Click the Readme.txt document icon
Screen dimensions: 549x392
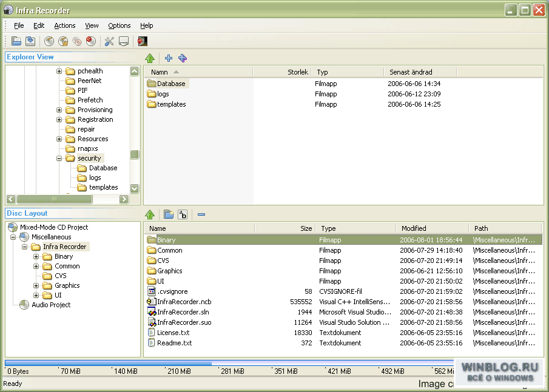(151, 343)
